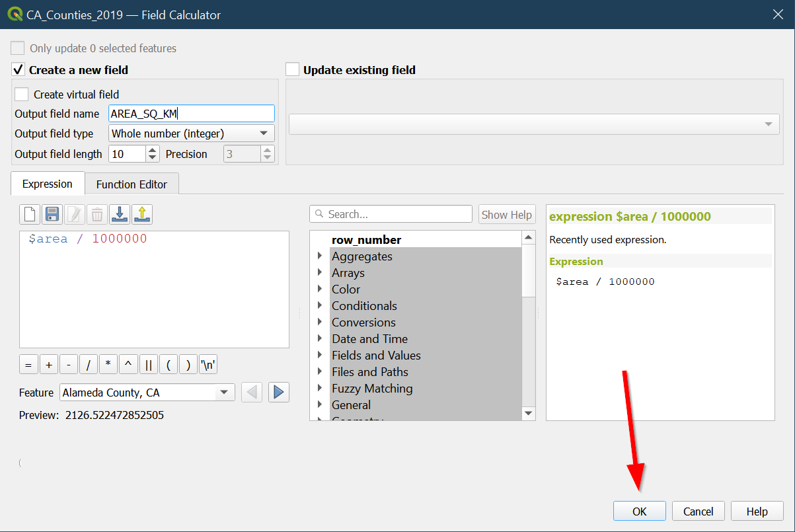Click the import user expressions icon
The width and height of the screenshot is (795, 532).
coord(120,214)
